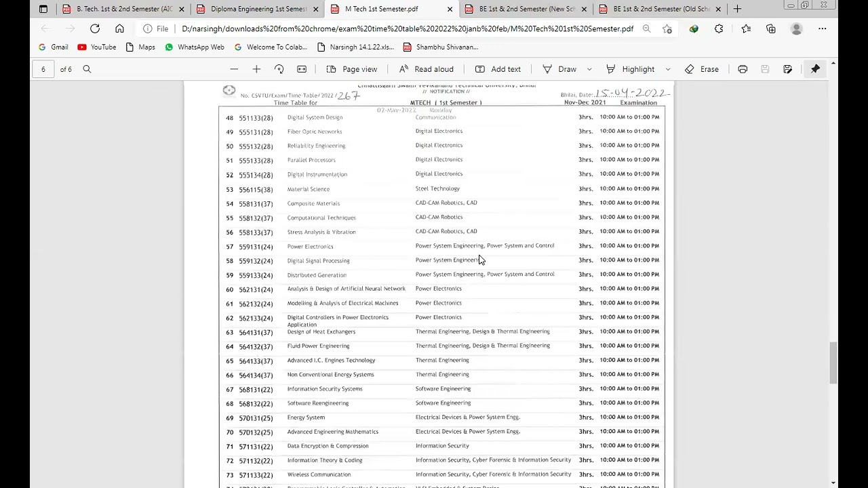
Task: Open the browser Extensions icon
Action: click(719, 28)
